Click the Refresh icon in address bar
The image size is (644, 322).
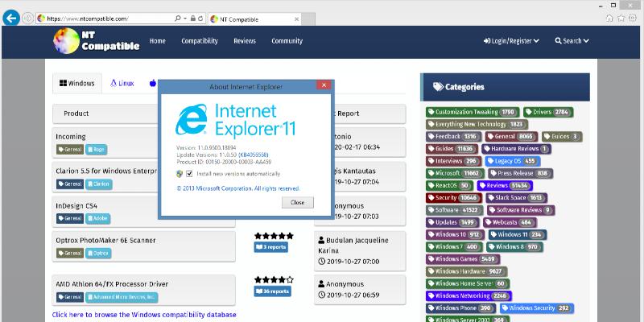pyautogui.click(x=200, y=19)
